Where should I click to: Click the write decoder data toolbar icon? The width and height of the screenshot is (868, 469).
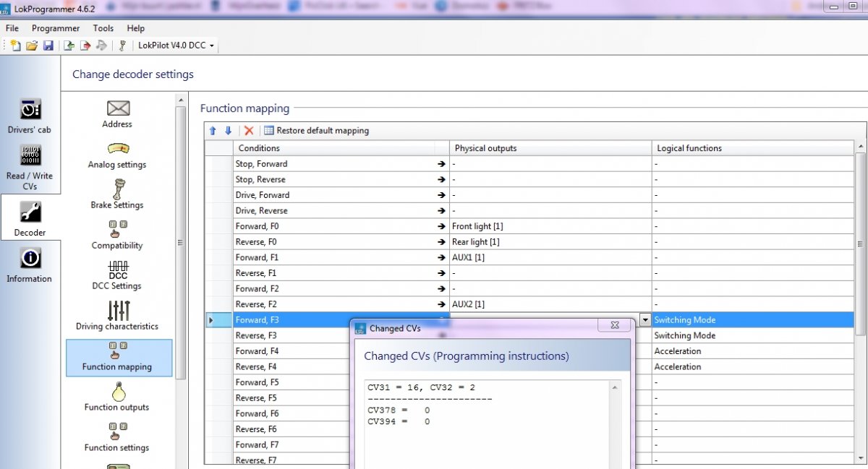tap(85, 46)
